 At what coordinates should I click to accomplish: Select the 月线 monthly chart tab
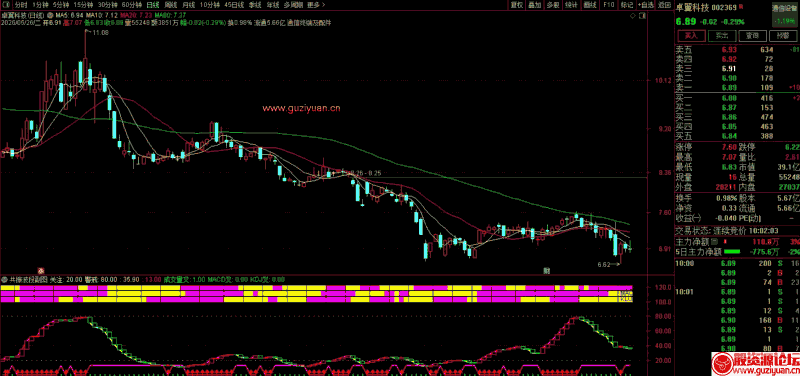click(x=189, y=5)
